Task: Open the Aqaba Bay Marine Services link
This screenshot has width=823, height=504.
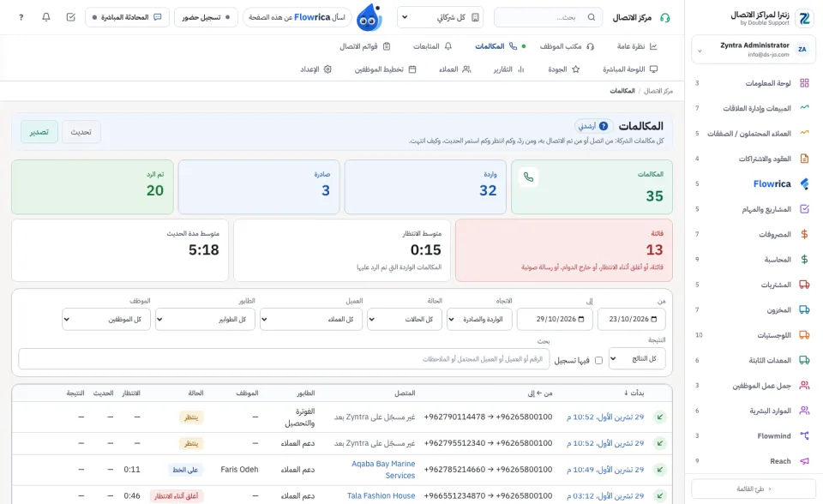Action: [383, 470]
